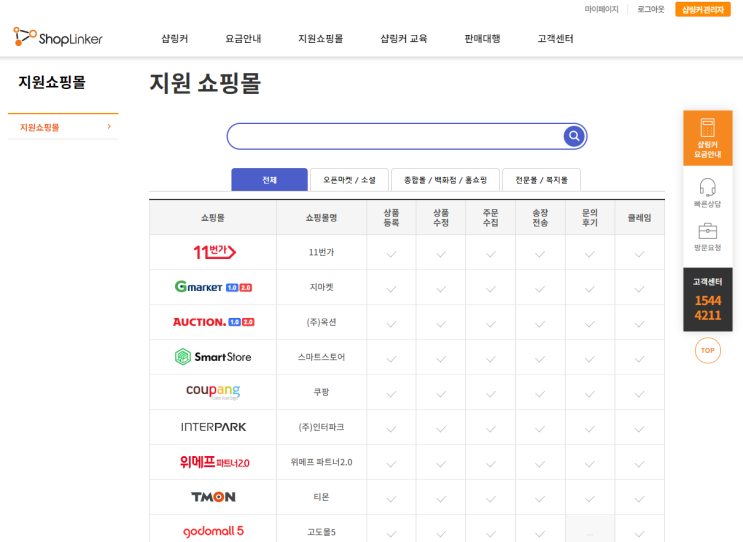The image size is (743, 542).
Task: Click the (주)인터파크 상품등록 checkmark
Action: (x=391, y=429)
